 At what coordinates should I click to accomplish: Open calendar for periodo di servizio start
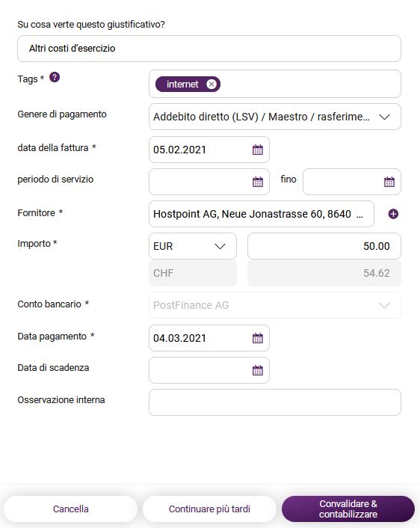point(257,182)
